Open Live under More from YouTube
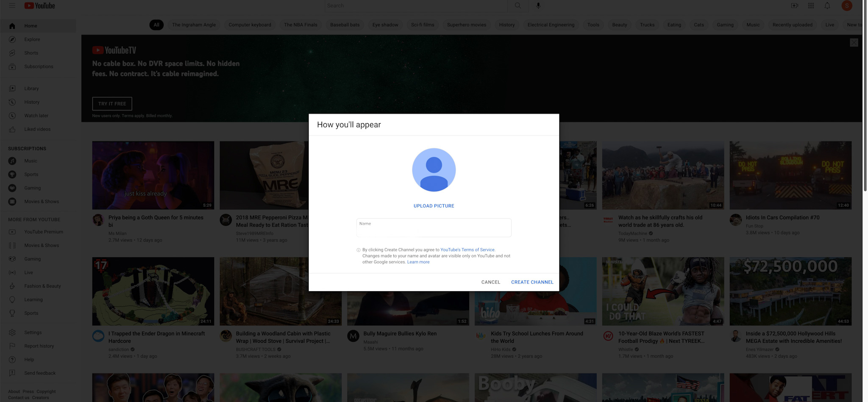The height and width of the screenshot is (402, 868). pos(38,273)
